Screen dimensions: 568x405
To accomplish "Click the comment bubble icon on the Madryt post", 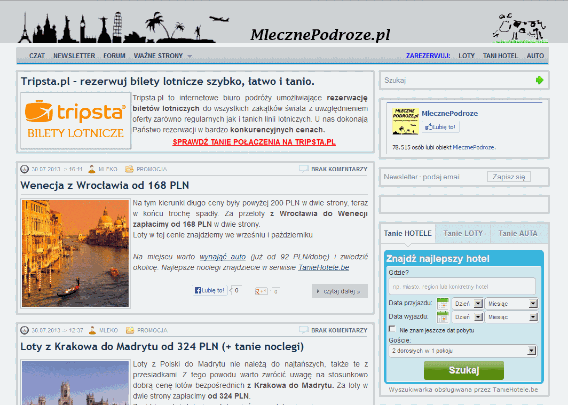I will pos(304,330).
